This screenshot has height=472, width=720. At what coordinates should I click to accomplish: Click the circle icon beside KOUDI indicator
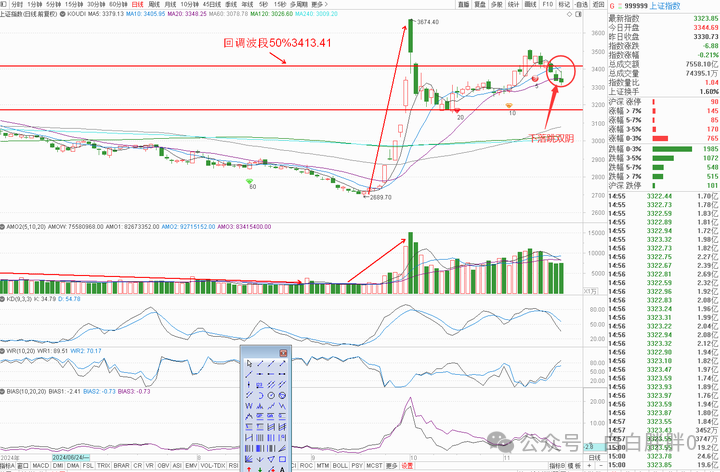point(62,14)
